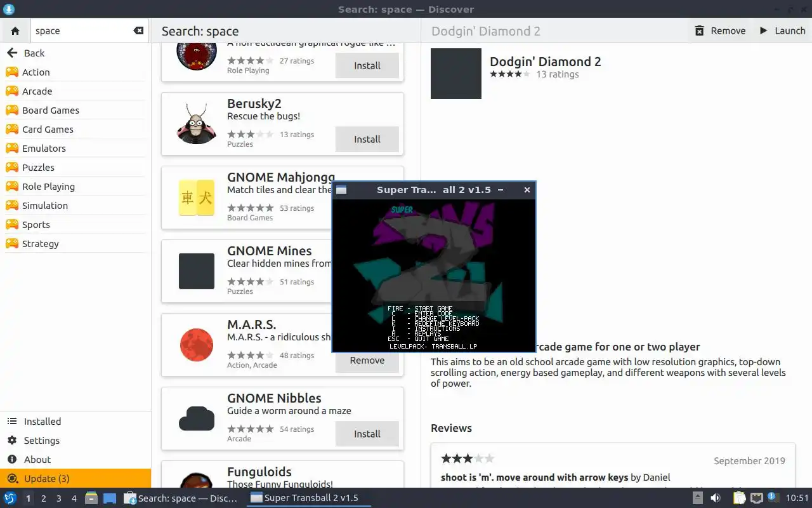The width and height of the screenshot is (812, 508).
Task: Click the GNOME Nibbles cloud icon
Action: pos(197,418)
